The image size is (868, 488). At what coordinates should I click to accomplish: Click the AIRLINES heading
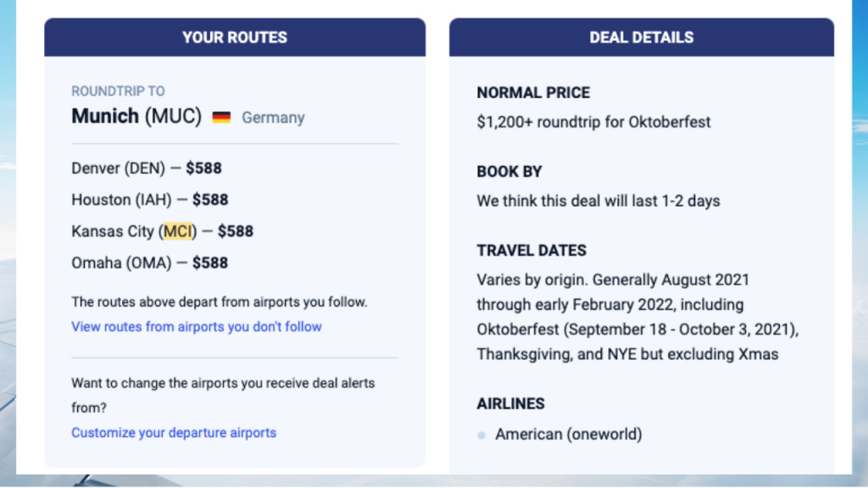[x=511, y=404]
